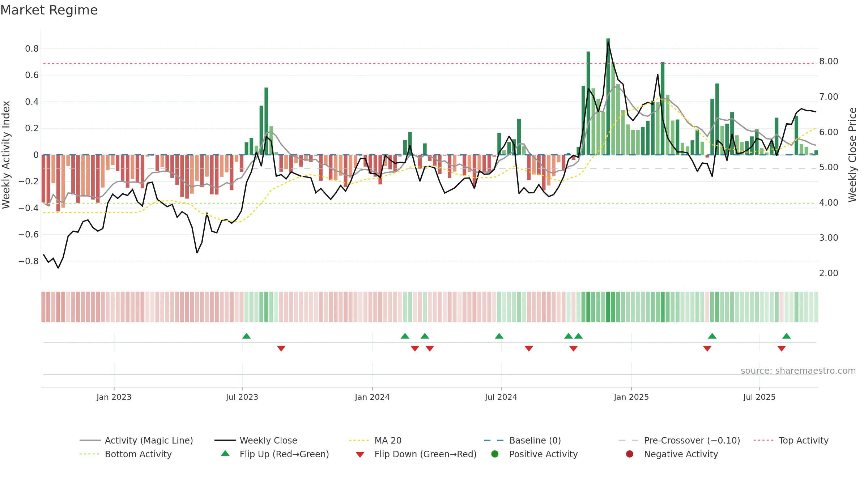
Task: Click the Jul 2025 x-axis label
Action: [x=759, y=397]
